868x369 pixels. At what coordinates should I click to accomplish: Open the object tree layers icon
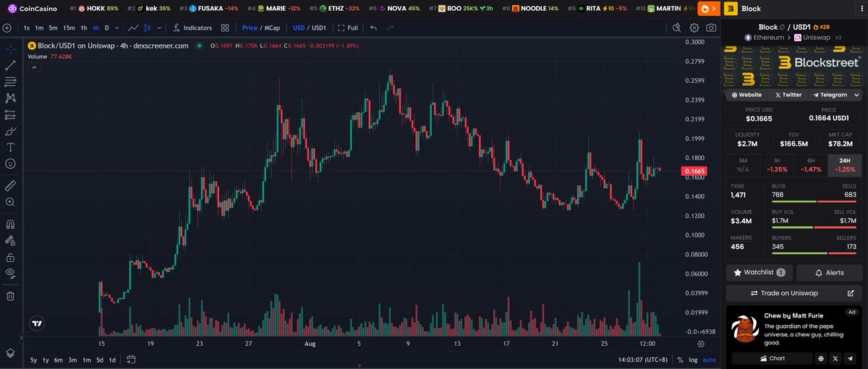click(11, 353)
